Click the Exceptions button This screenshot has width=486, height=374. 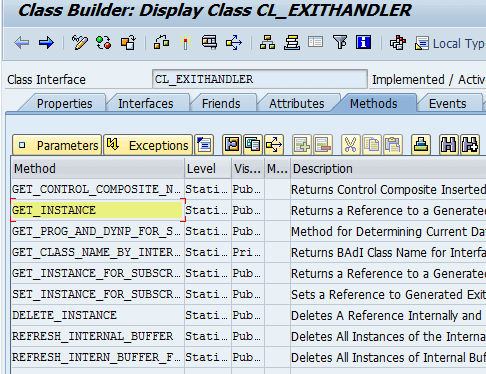click(148, 145)
